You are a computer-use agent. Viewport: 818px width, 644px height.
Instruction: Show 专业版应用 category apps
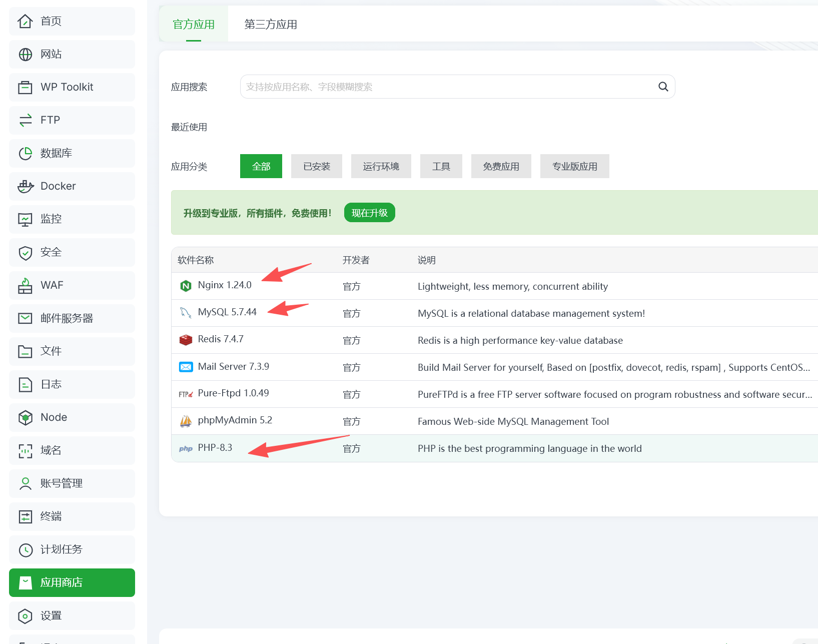[574, 166]
